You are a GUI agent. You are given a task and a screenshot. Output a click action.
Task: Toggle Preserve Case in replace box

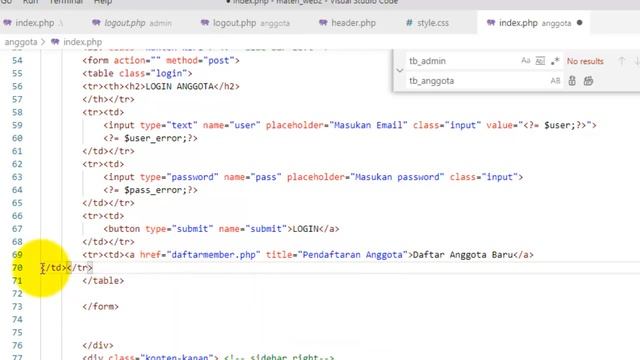[x=555, y=81]
